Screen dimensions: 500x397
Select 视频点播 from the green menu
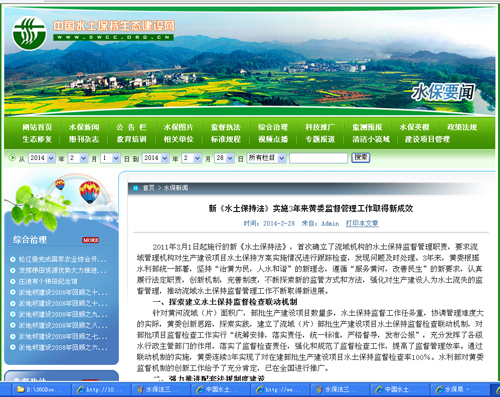pos(273,139)
